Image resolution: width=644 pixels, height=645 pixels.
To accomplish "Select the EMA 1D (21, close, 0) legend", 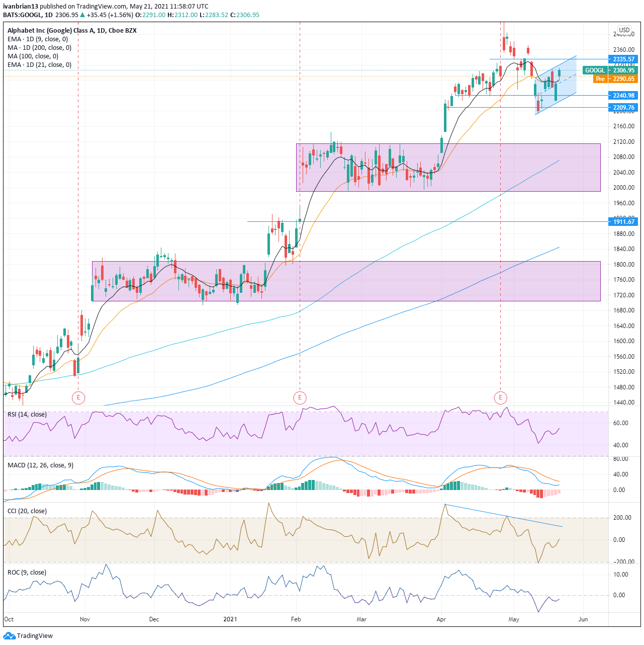I will click(x=40, y=65).
